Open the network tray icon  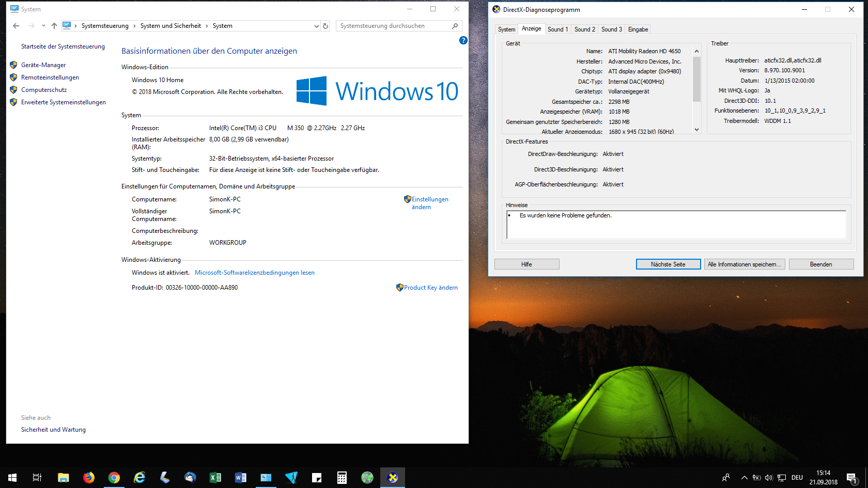782,478
